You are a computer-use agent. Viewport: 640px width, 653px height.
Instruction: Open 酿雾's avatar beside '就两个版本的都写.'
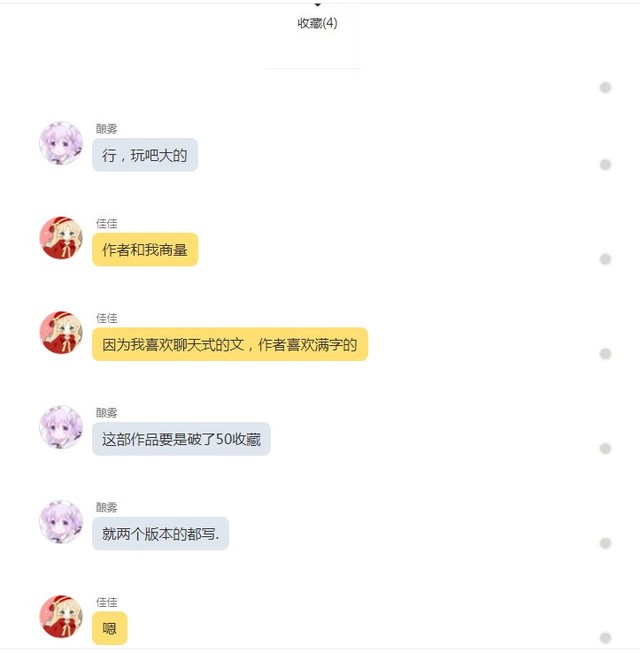click(61, 522)
